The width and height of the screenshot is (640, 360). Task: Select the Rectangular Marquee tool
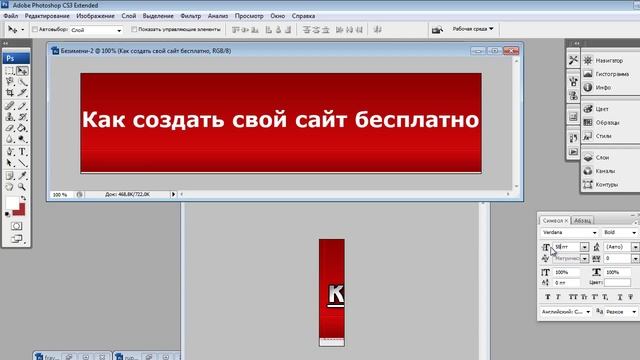[x=10, y=71]
